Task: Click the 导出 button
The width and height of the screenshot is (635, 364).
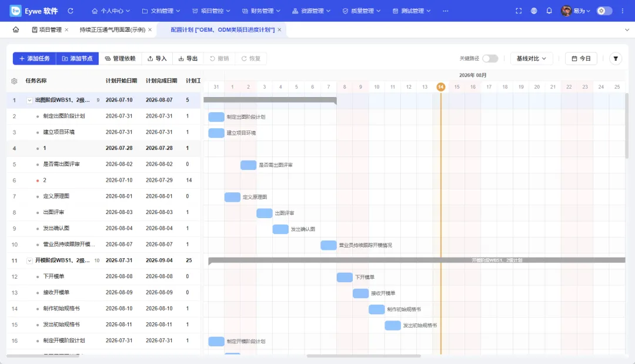Action: point(188,59)
